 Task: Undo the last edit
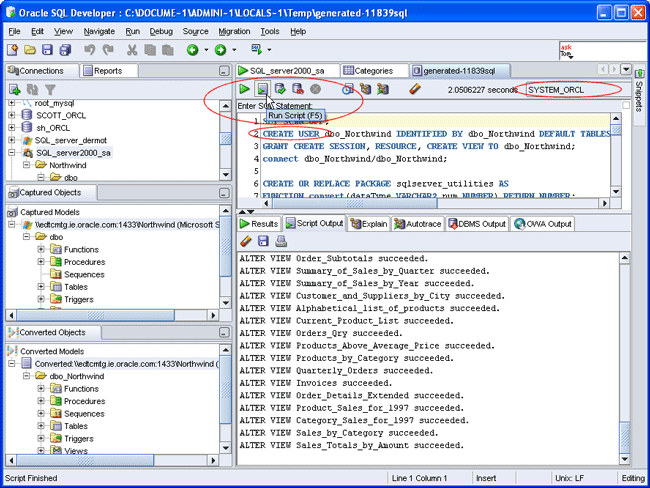click(90, 50)
